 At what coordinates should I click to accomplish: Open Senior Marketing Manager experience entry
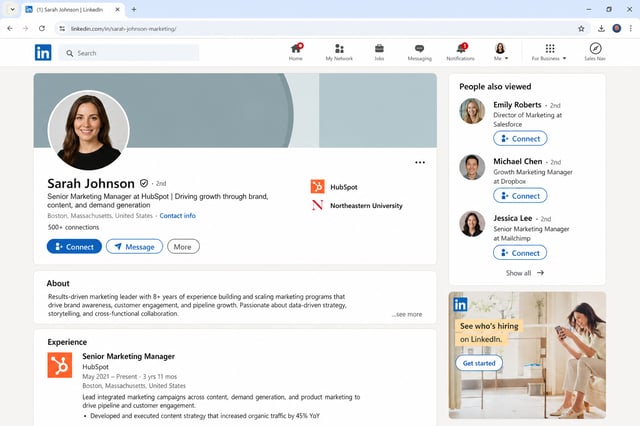tap(129, 356)
